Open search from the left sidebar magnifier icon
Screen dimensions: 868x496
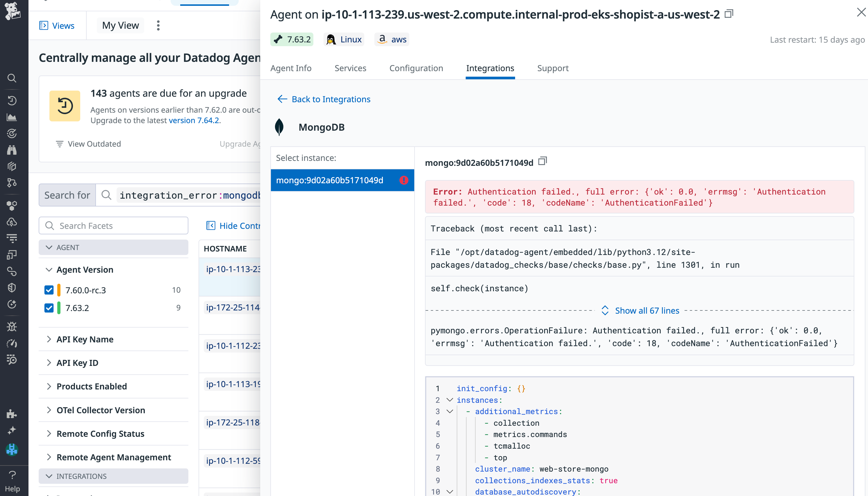(x=12, y=78)
